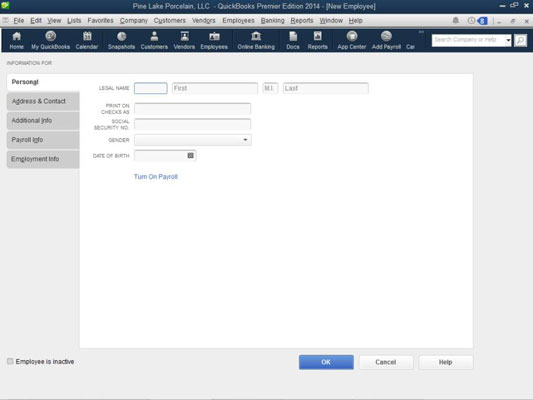The height and width of the screenshot is (400, 533).
Task: Confirm with the OK button
Action: [326, 362]
